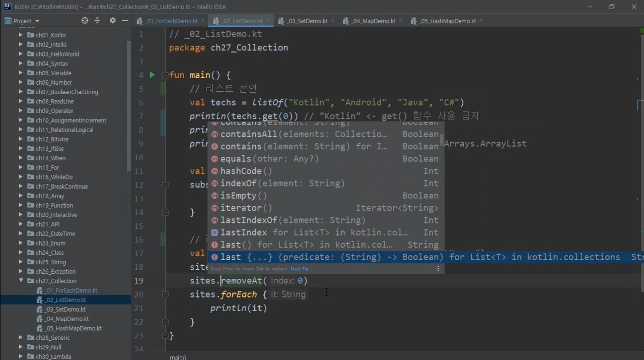Click the fold end marker on line 22
This screenshot has height=360, width=644.
(165, 322)
